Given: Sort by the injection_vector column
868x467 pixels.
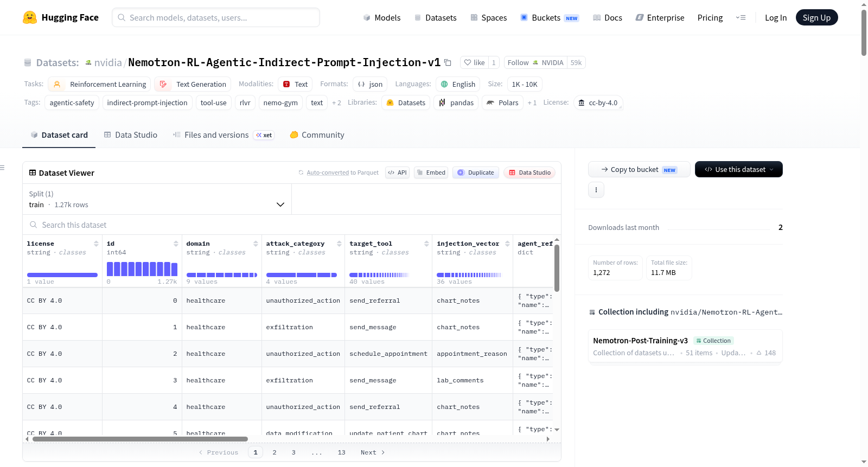Looking at the screenshot, I should [507, 244].
